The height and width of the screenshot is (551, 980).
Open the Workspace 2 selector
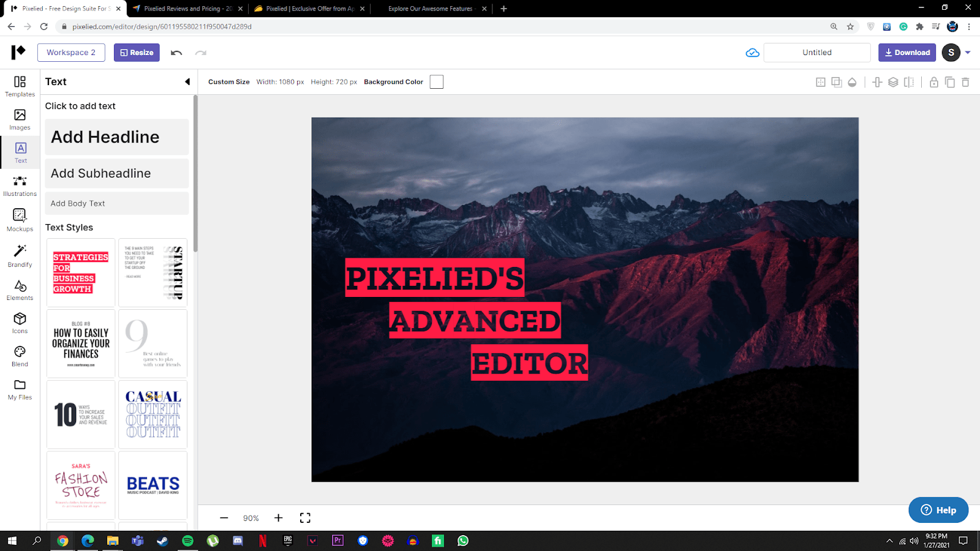click(x=71, y=52)
